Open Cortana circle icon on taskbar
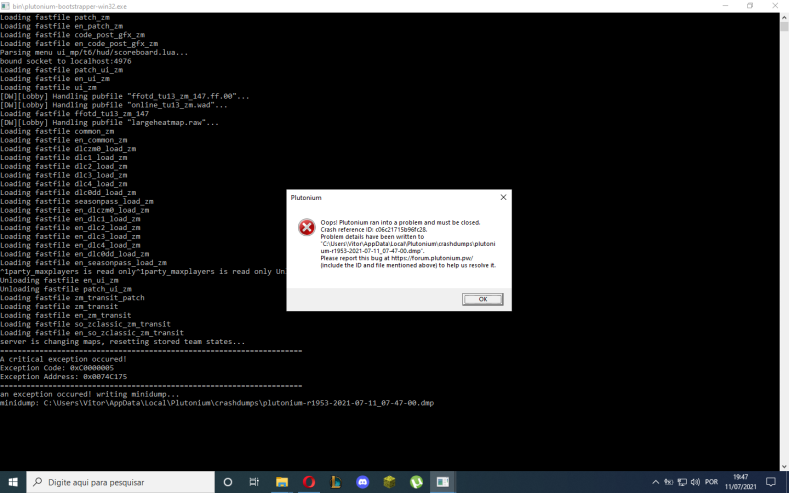 click(227, 482)
